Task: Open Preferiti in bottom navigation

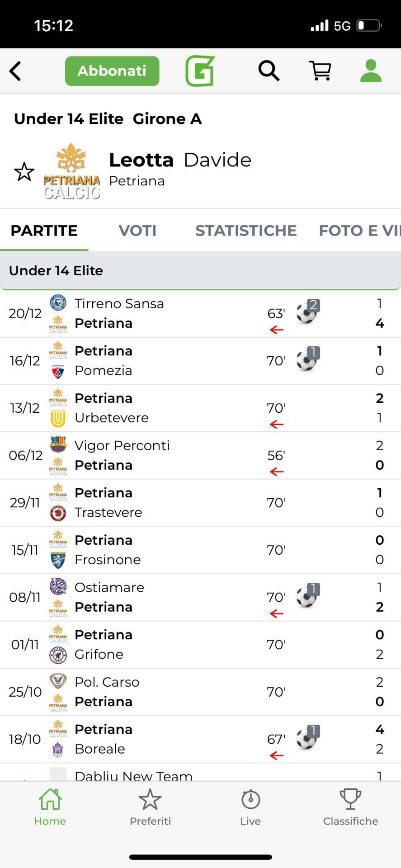Action: (x=150, y=807)
